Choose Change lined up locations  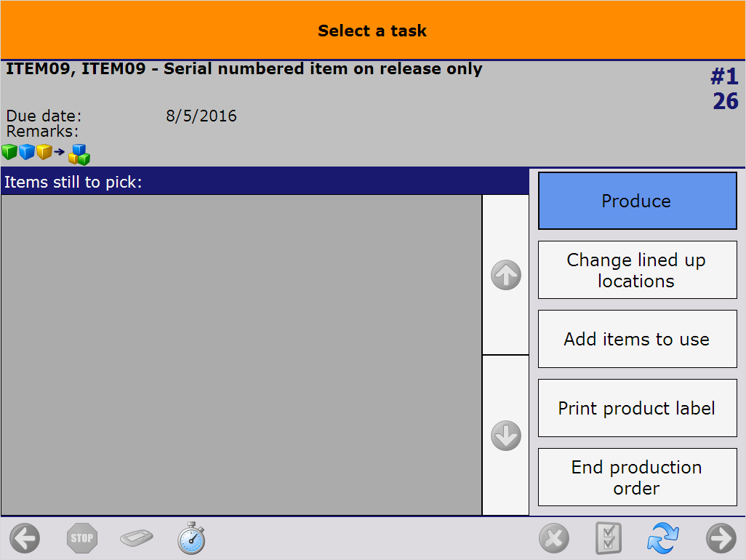[x=637, y=270]
